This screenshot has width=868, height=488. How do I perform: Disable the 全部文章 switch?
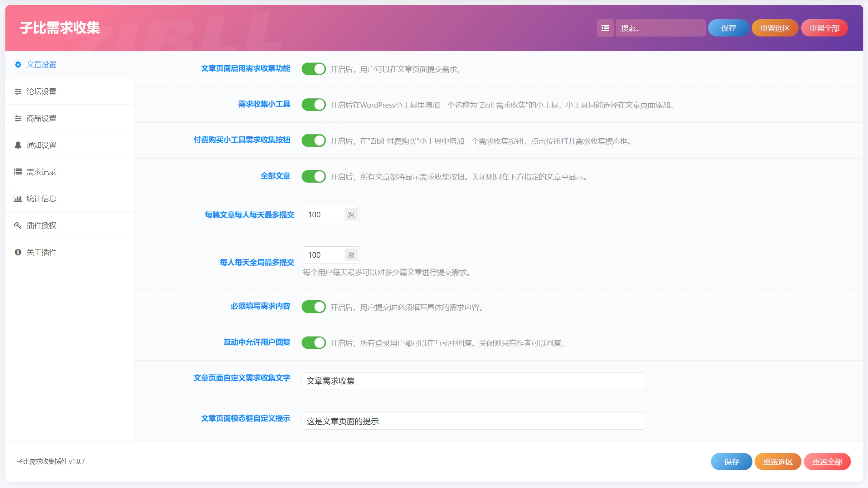(313, 176)
